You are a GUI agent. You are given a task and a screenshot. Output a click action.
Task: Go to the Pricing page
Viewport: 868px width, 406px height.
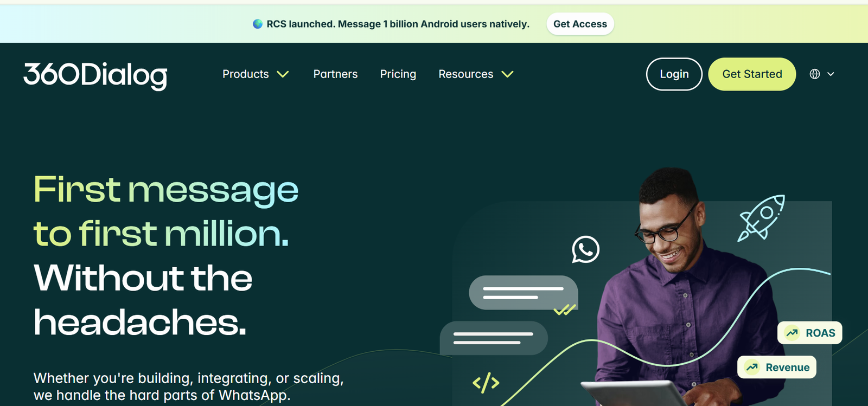coord(398,74)
